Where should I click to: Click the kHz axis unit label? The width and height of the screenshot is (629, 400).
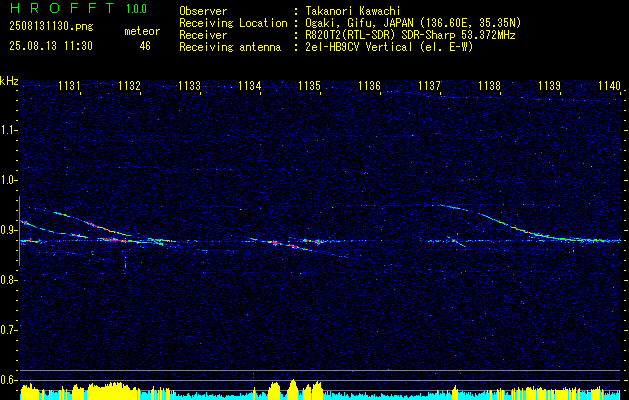click(9, 81)
